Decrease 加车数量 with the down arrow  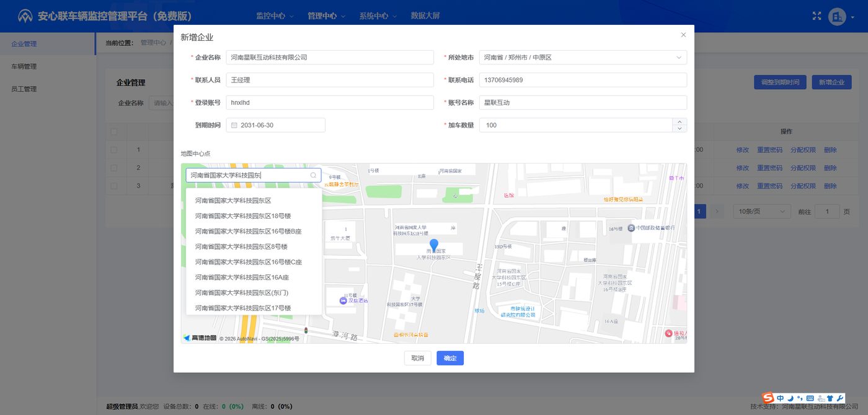pyautogui.click(x=680, y=128)
